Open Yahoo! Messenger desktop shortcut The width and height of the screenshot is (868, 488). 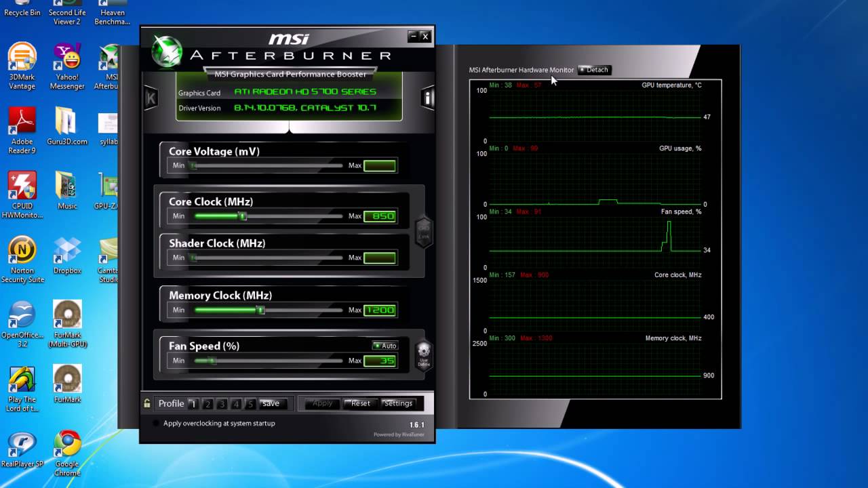(67, 66)
